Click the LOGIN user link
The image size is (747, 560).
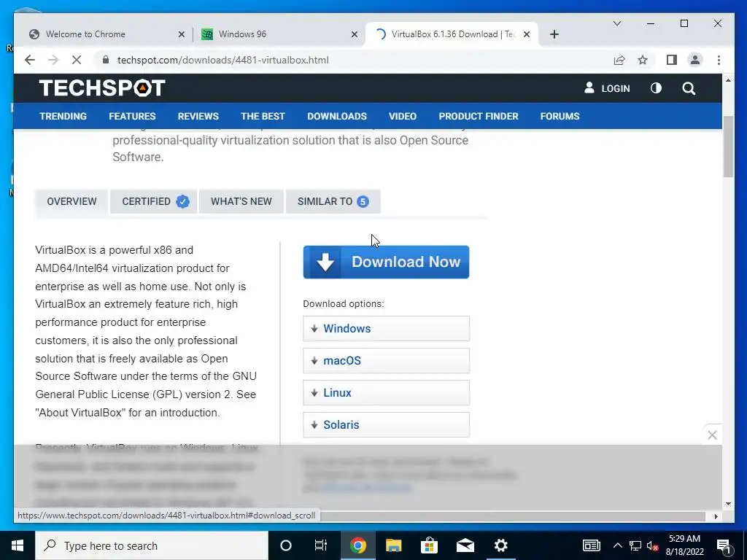(607, 88)
